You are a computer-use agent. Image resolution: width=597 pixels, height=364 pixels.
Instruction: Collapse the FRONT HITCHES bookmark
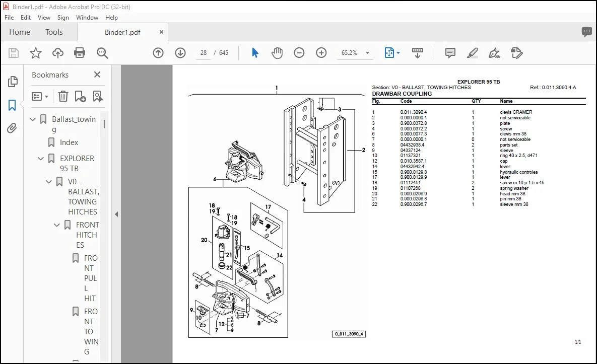[57, 225]
